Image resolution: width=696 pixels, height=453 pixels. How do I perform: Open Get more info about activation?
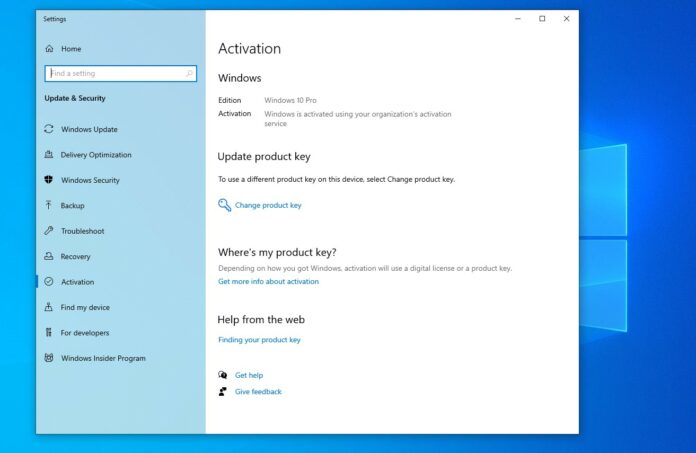pyautogui.click(x=269, y=281)
